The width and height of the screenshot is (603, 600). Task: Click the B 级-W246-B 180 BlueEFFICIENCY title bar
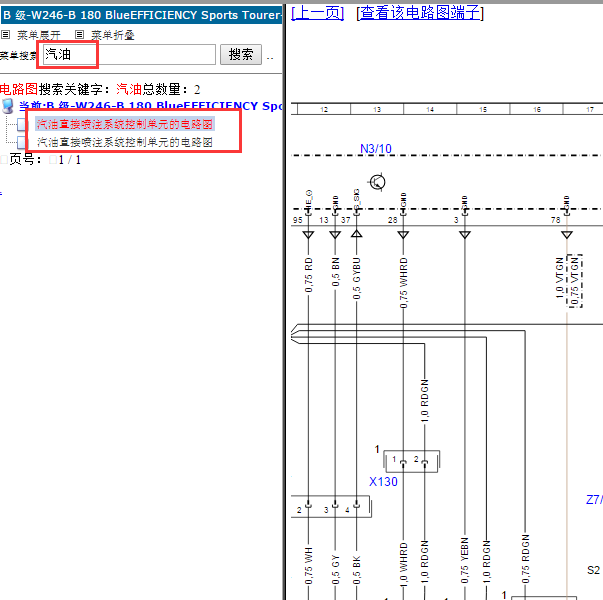coord(142,15)
